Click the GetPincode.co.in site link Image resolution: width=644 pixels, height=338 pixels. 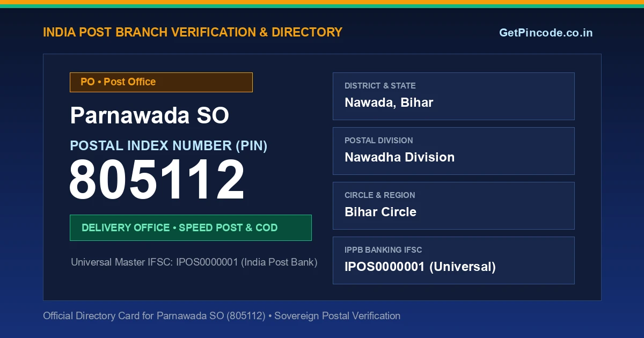[546, 33]
